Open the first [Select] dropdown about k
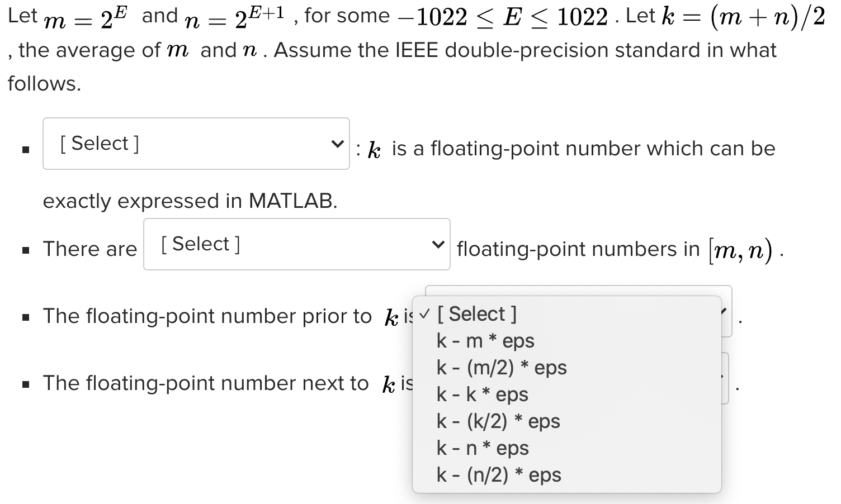Viewport: 841px width, 504px height. (196, 143)
